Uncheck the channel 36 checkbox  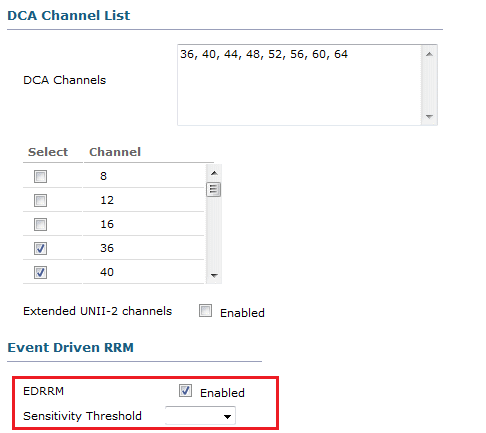(40, 248)
